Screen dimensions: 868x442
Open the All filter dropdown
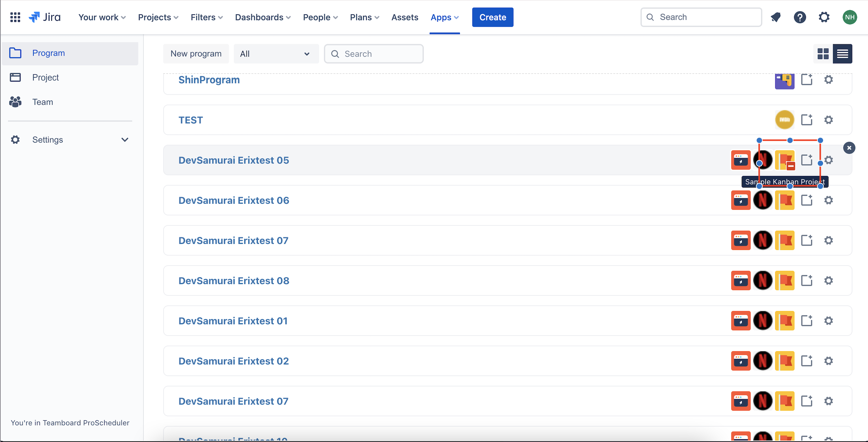(275, 54)
